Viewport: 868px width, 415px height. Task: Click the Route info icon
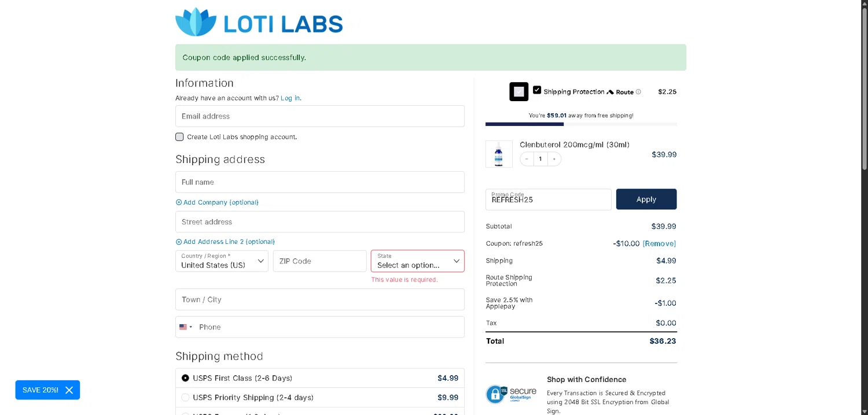pyautogui.click(x=638, y=92)
